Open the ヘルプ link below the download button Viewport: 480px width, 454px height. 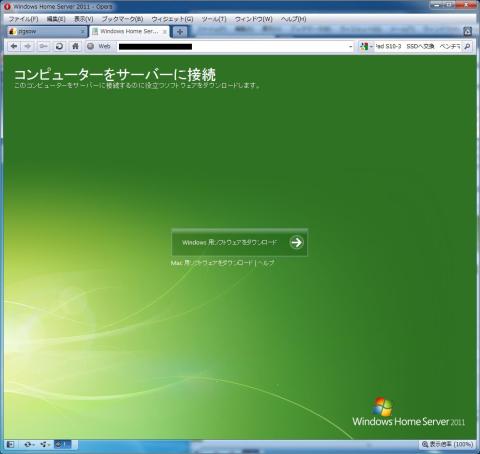(x=266, y=263)
